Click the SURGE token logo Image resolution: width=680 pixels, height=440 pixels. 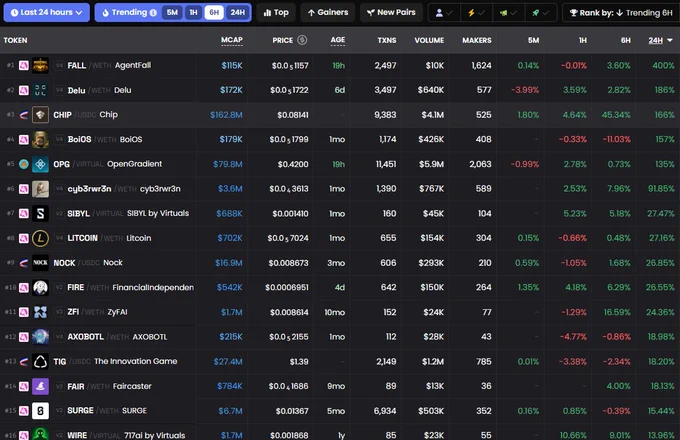tap(40, 411)
